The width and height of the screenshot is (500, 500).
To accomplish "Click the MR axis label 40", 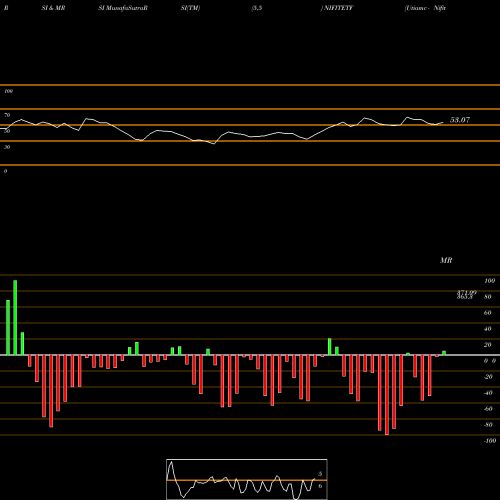I will pos(487,329).
